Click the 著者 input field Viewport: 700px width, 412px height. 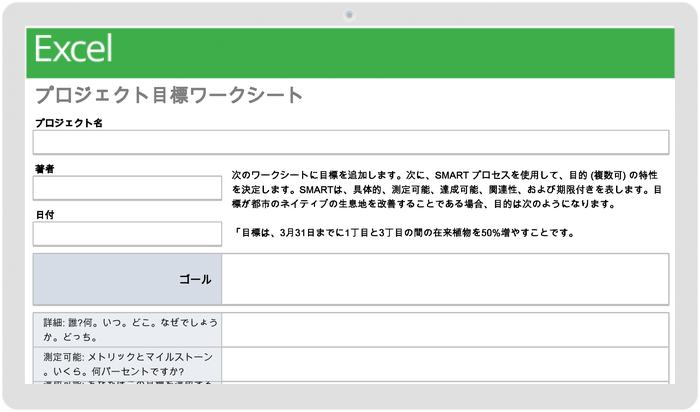127,188
